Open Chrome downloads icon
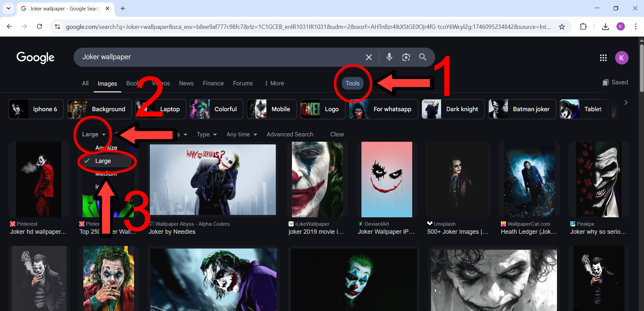The image size is (644, 311). (x=605, y=27)
